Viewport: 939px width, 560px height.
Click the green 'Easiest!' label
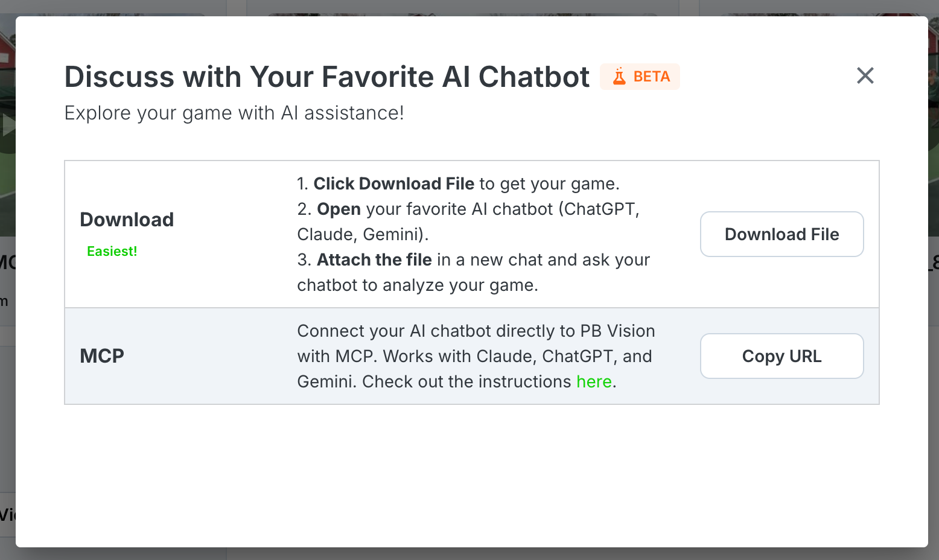(112, 252)
